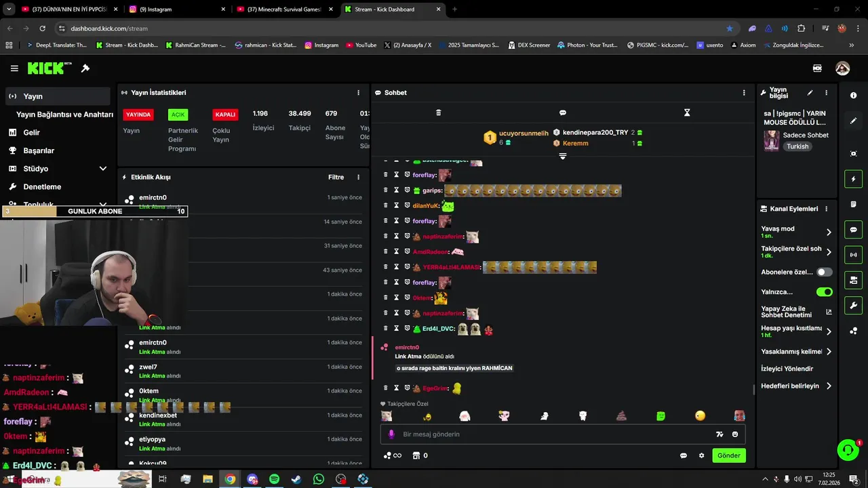This screenshot has height=488, width=868.
Task: Click İzleyici Yönlendir
Action: (x=787, y=369)
